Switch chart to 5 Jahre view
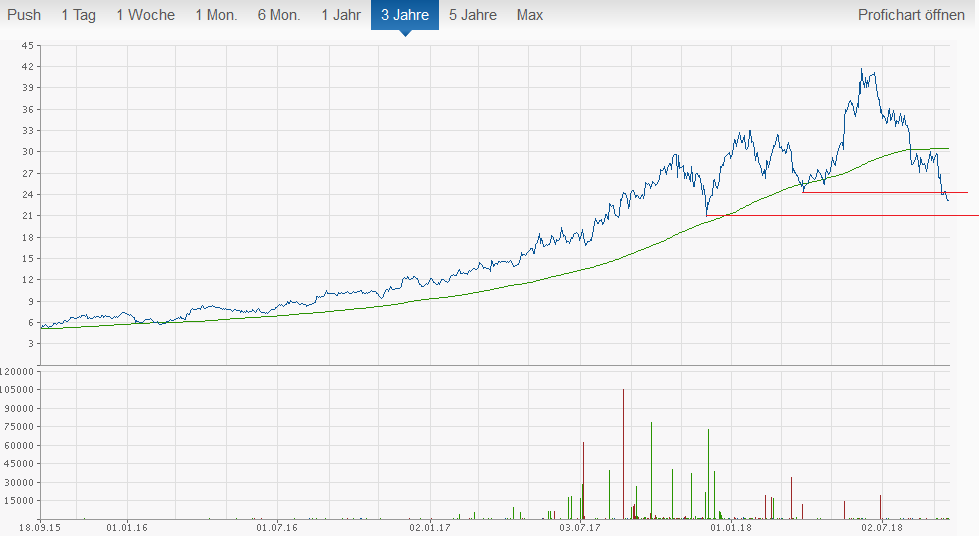Viewport: 979px width, 536px height. (473, 15)
